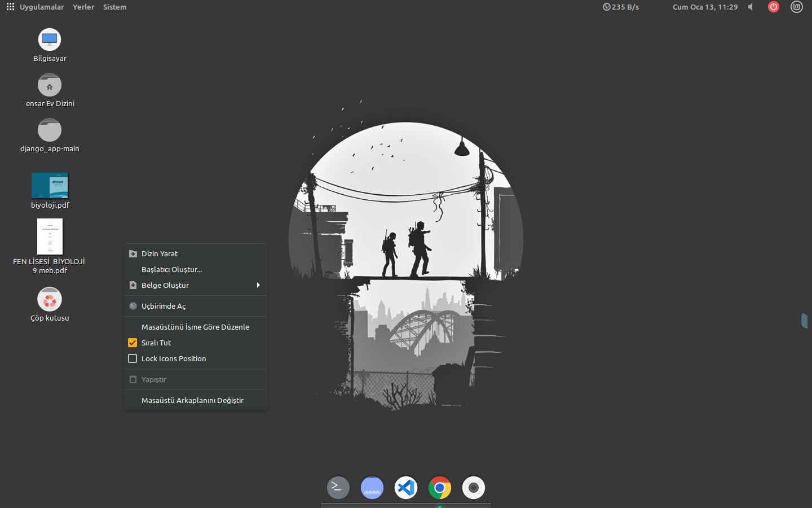Click the network speed indicator 235 B/s

pyautogui.click(x=621, y=7)
